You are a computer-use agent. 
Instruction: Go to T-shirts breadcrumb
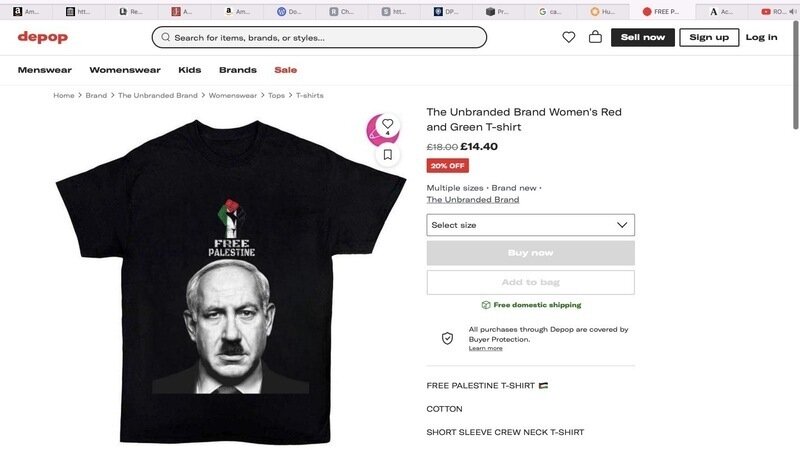[310, 96]
